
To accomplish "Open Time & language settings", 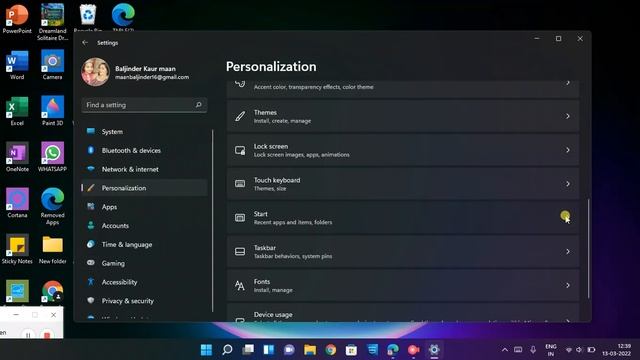I will 144,244.
